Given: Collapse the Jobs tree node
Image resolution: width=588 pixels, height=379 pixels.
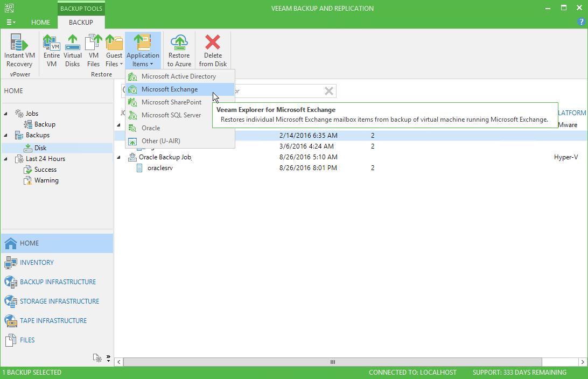Looking at the screenshot, I should [5, 114].
